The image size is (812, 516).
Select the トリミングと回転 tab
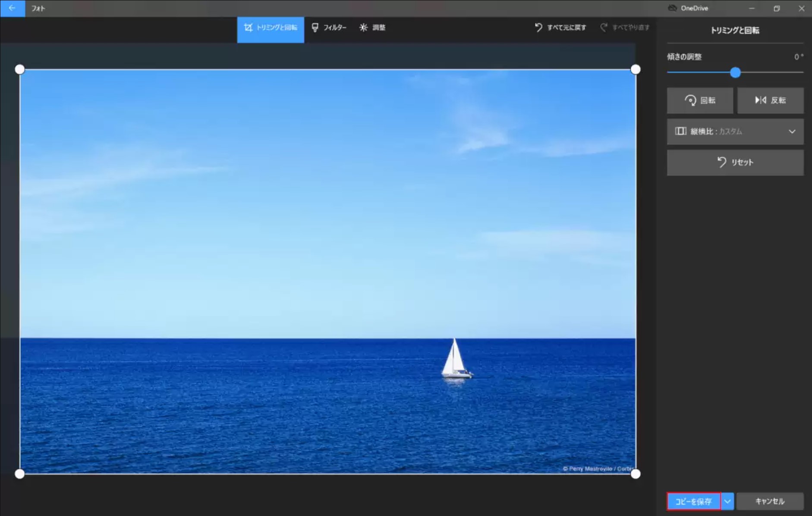pyautogui.click(x=271, y=28)
